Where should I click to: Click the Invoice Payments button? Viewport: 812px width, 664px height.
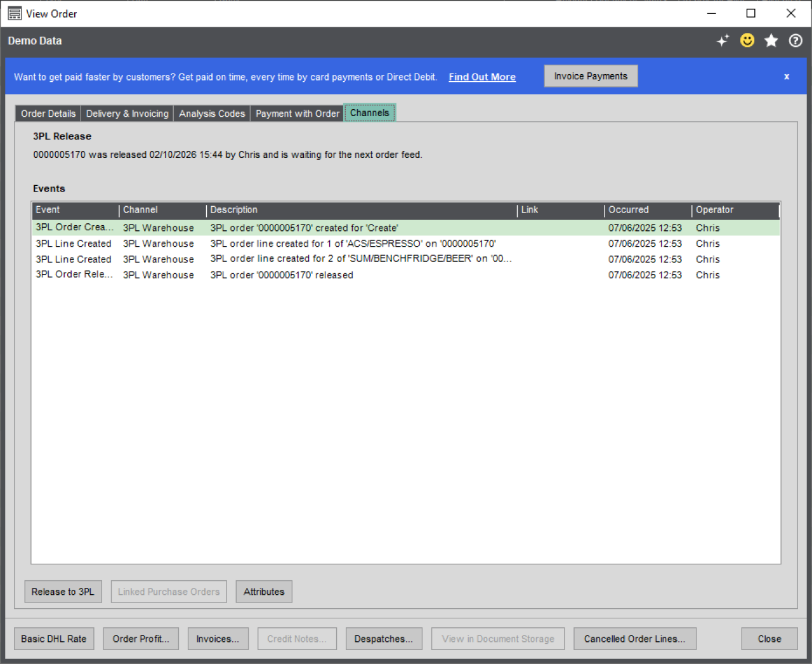click(591, 76)
